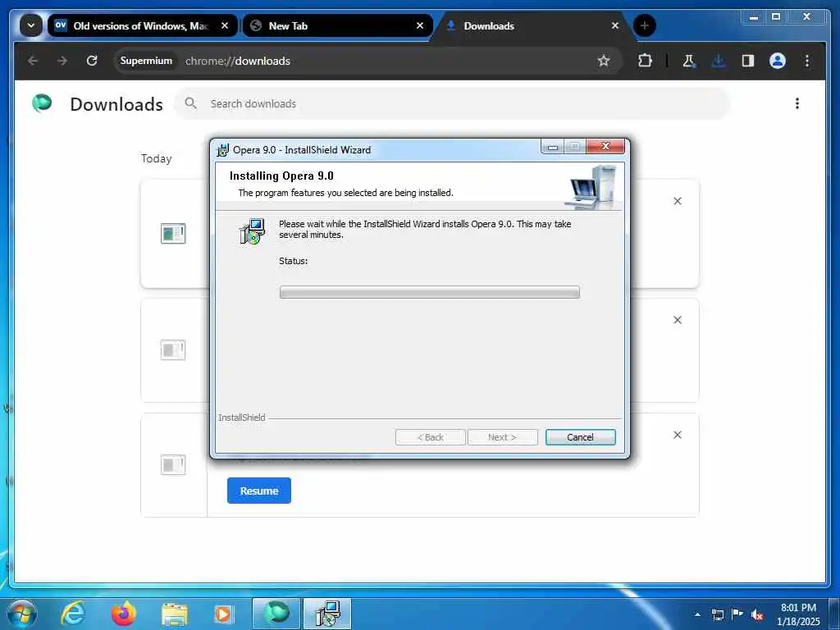Minimize the InstallShield Wizard window

pos(553,146)
